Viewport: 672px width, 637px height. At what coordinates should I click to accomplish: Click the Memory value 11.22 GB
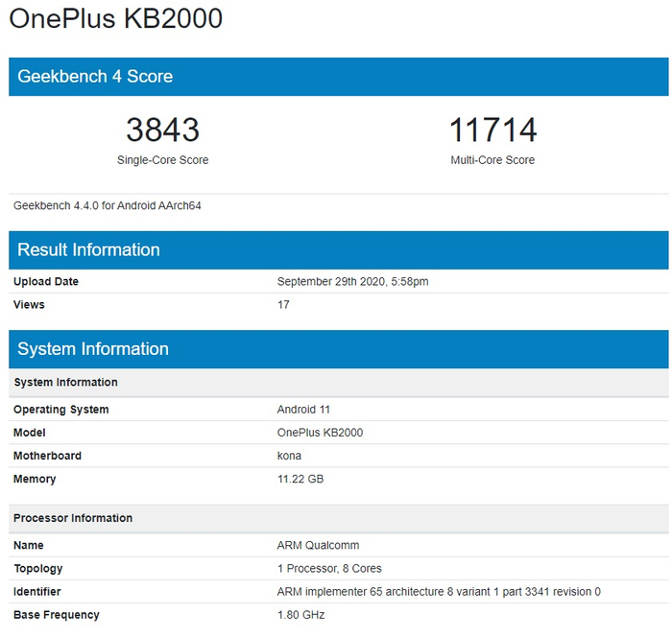[300, 479]
